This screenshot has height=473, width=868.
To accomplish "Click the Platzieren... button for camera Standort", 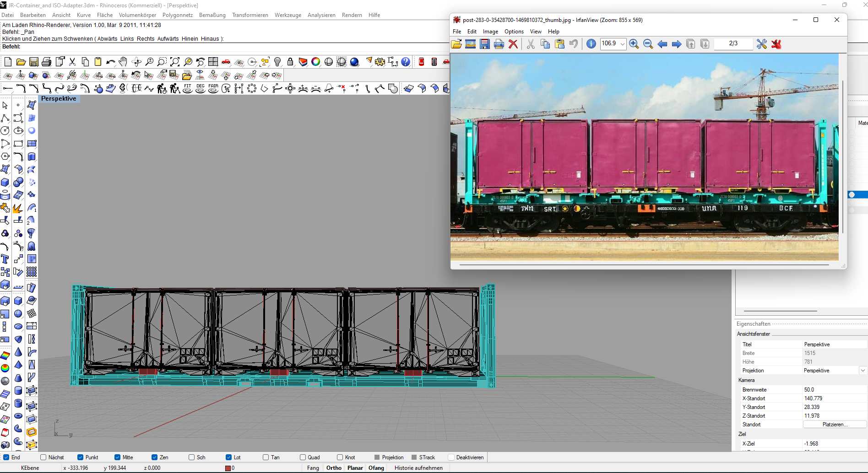I will pos(835,425).
